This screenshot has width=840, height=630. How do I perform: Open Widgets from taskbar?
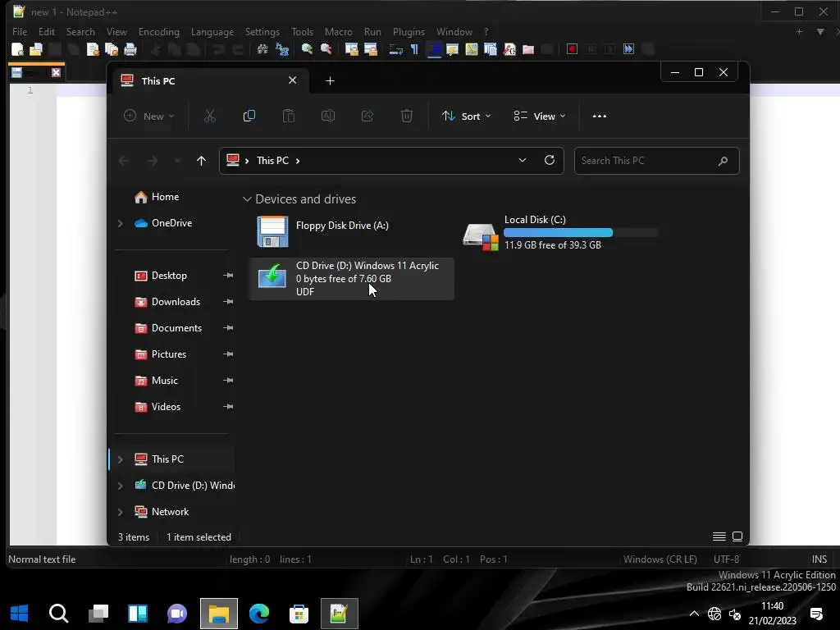pos(138,614)
